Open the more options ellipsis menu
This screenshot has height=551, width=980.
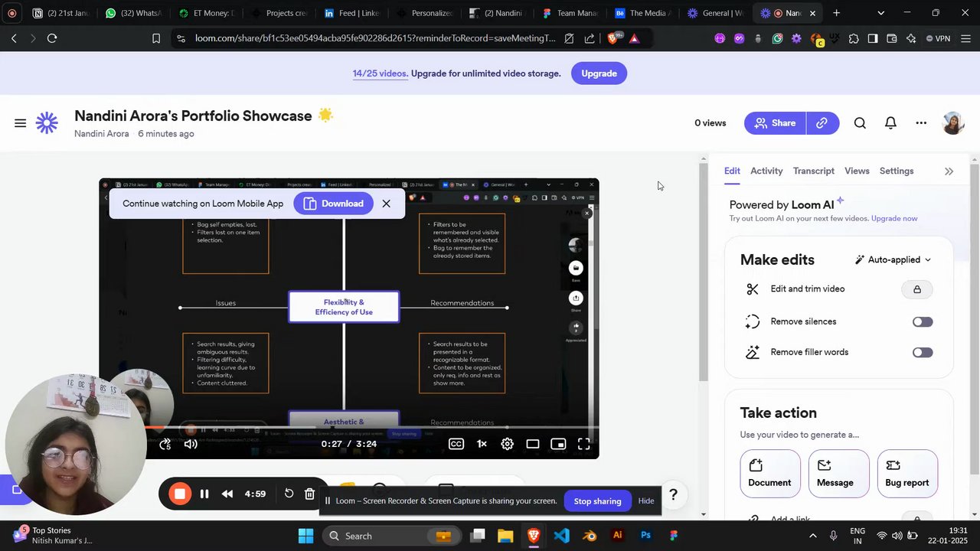(x=921, y=123)
